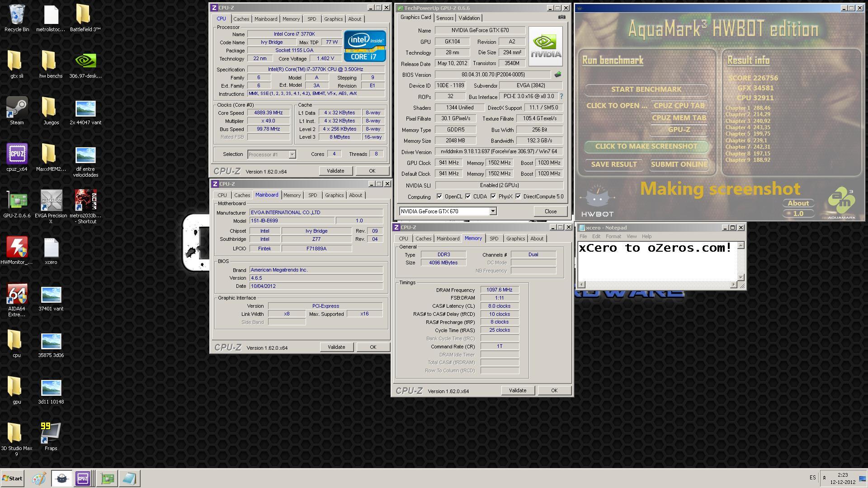Toggle the PhysX checkbox in GPU-Z

point(493,197)
